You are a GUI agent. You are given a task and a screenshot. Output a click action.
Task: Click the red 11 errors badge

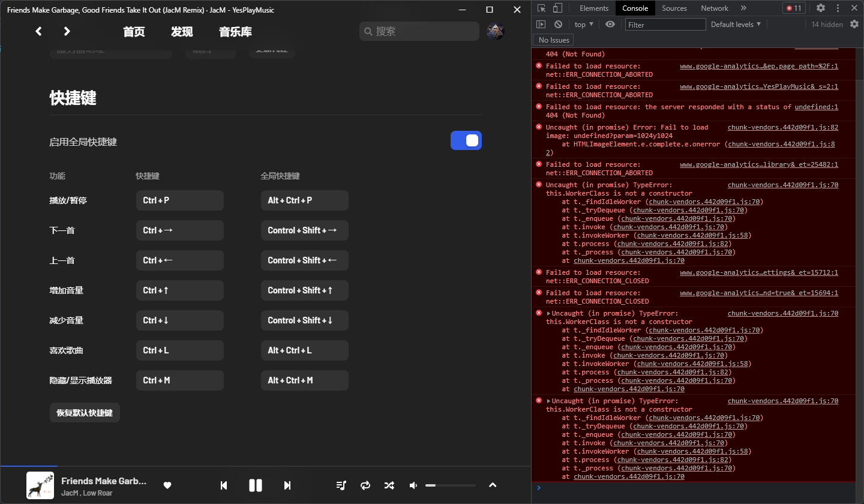[x=794, y=8]
